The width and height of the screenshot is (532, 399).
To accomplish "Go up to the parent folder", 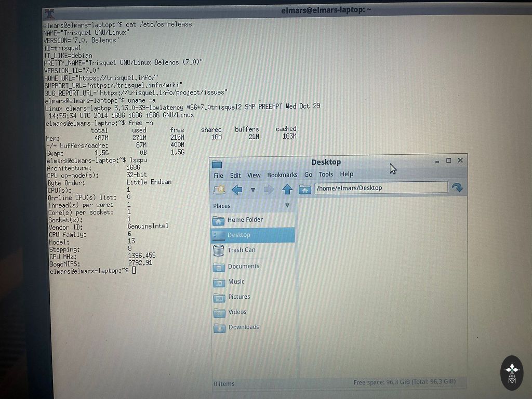I will [287, 190].
